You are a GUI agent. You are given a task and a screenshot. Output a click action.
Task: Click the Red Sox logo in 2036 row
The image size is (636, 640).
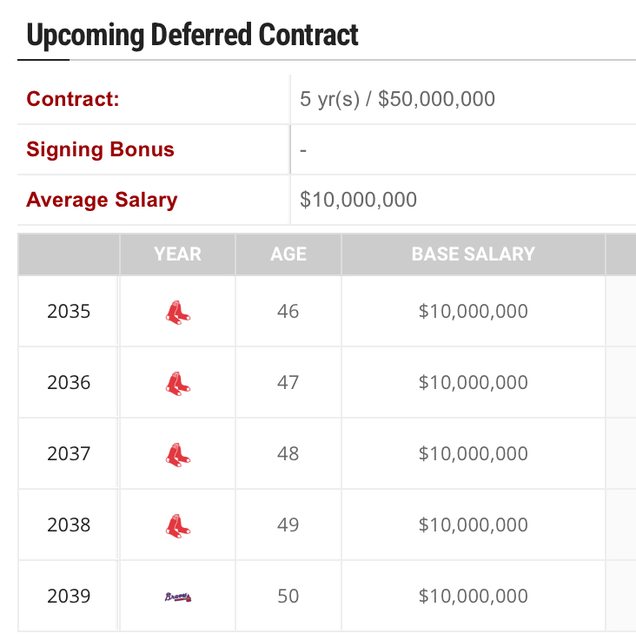(x=178, y=383)
